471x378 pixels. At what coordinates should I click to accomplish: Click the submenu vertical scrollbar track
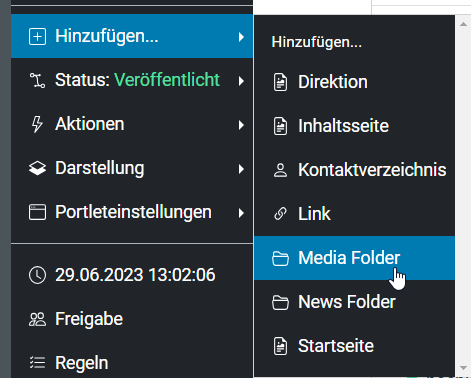pos(463,196)
